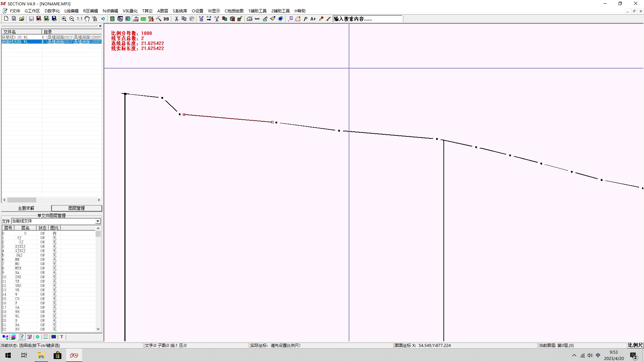
Task: Reset view to 1:1 scale
Action: 79,19
